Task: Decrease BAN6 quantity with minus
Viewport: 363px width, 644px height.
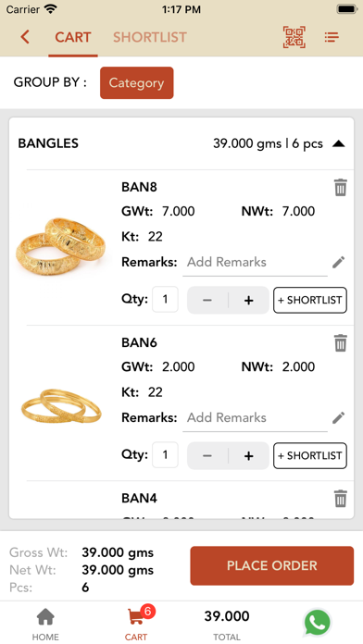Action: pyautogui.click(x=207, y=456)
